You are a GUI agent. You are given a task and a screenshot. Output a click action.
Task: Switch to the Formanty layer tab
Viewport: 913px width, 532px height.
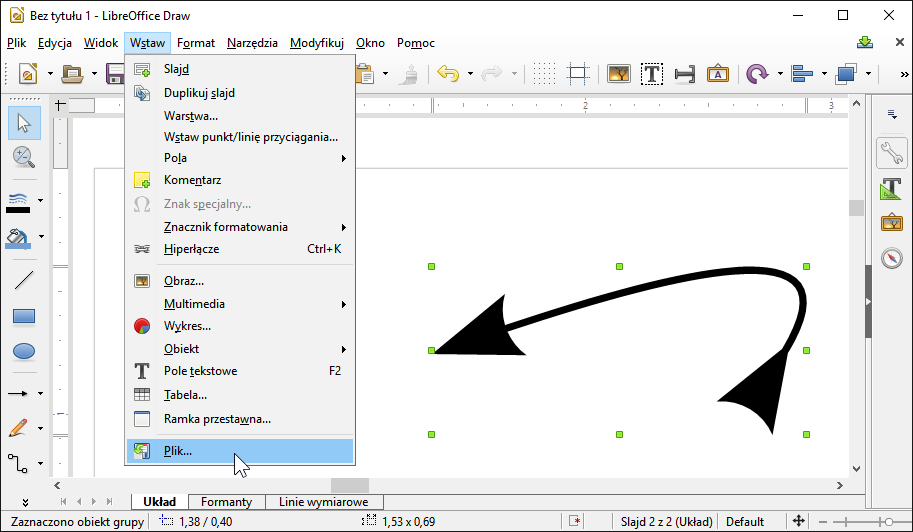(x=227, y=502)
